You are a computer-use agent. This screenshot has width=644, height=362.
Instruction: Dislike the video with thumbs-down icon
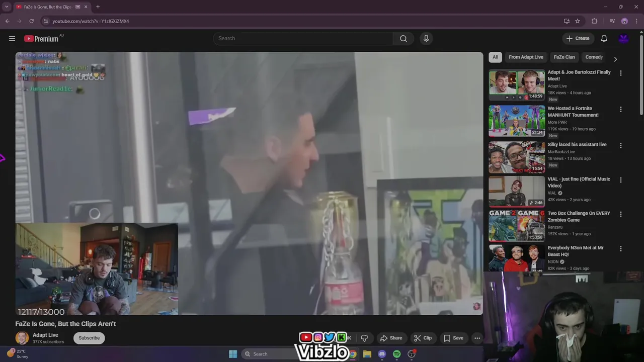(x=364, y=338)
